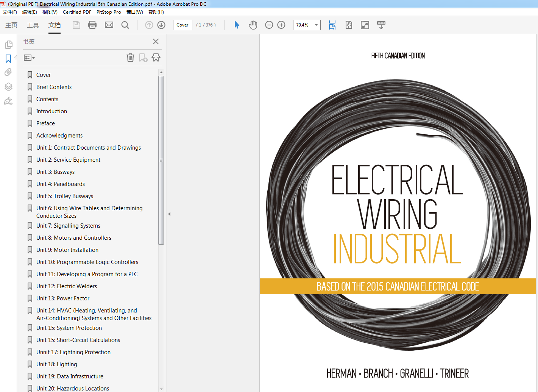Go to Unit 3: Busways bookmark

55,172
